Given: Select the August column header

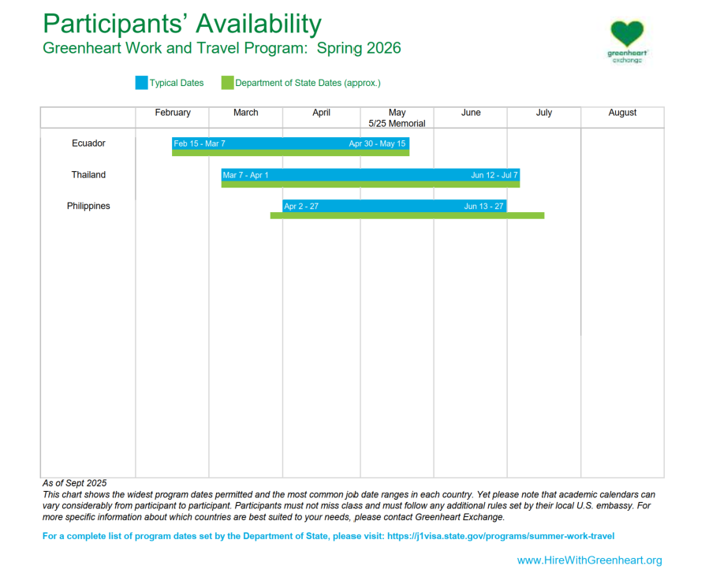Looking at the screenshot, I should pyautogui.click(x=622, y=113).
